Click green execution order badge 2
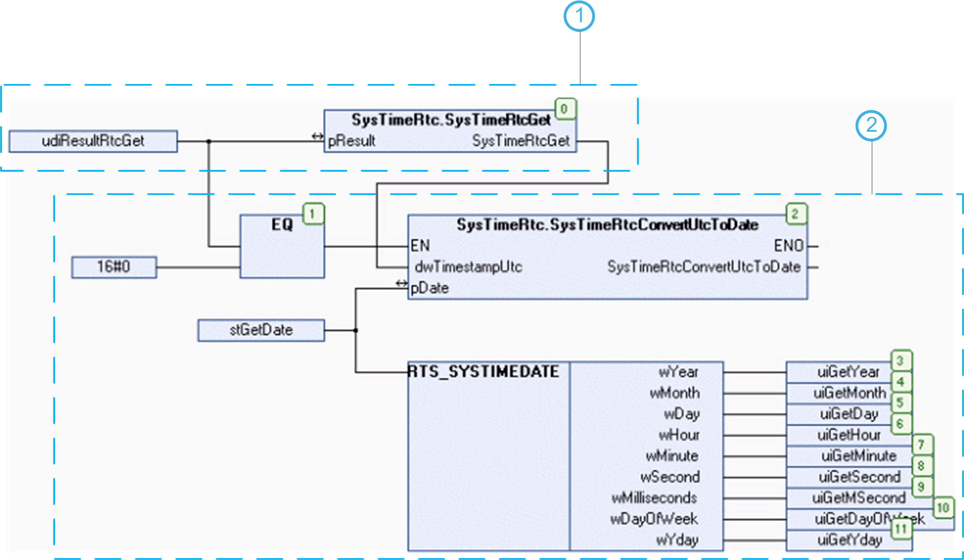This screenshot has width=964, height=560. pos(797,214)
